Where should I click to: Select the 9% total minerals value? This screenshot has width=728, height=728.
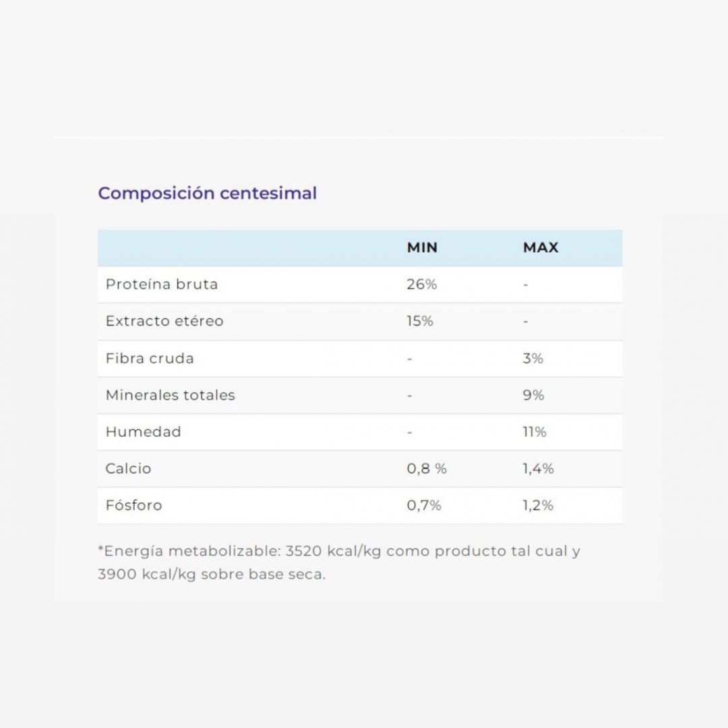pyautogui.click(x=533, y=395)
